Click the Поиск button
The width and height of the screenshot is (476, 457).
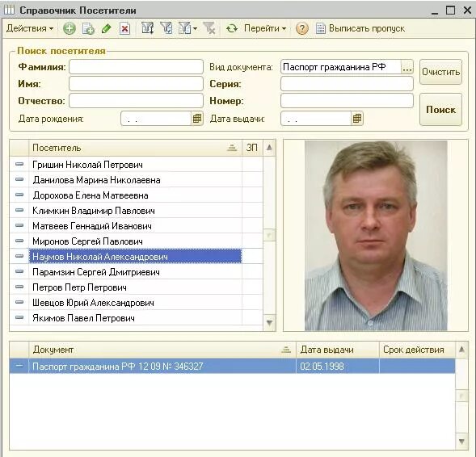[440, 110]
